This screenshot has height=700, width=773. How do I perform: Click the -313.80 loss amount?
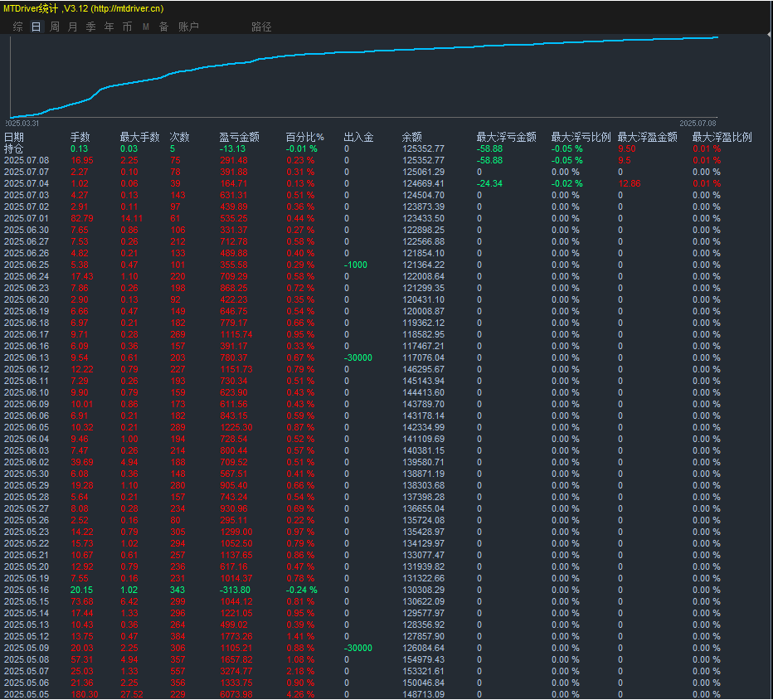(x=235, y=590)
